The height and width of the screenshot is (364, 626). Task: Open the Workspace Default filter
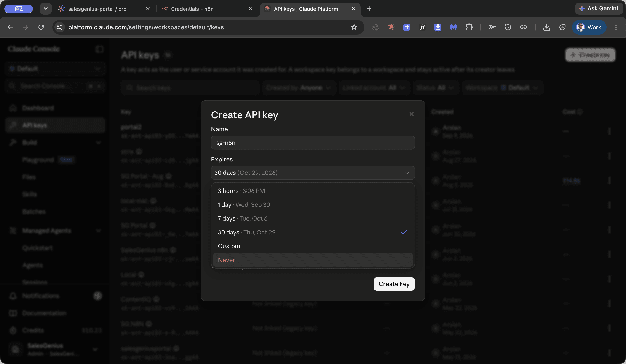pyautogui.click(x=502, y=88)
